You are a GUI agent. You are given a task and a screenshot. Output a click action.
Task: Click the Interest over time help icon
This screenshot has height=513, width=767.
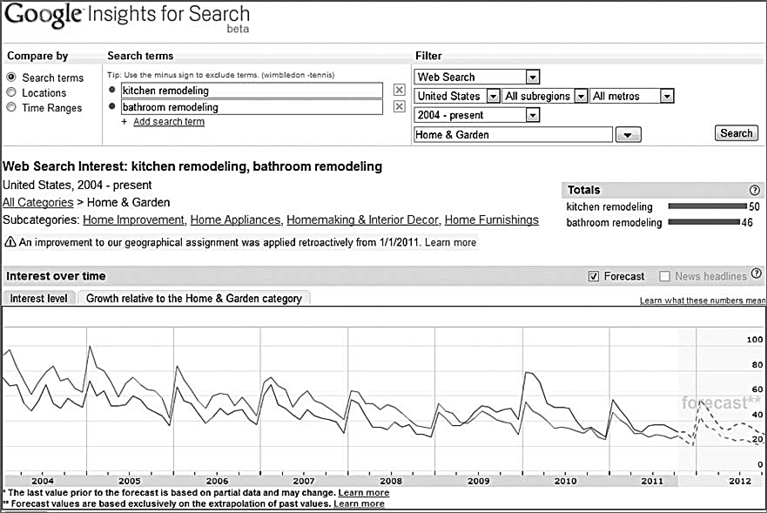click(x=756, y=274)
